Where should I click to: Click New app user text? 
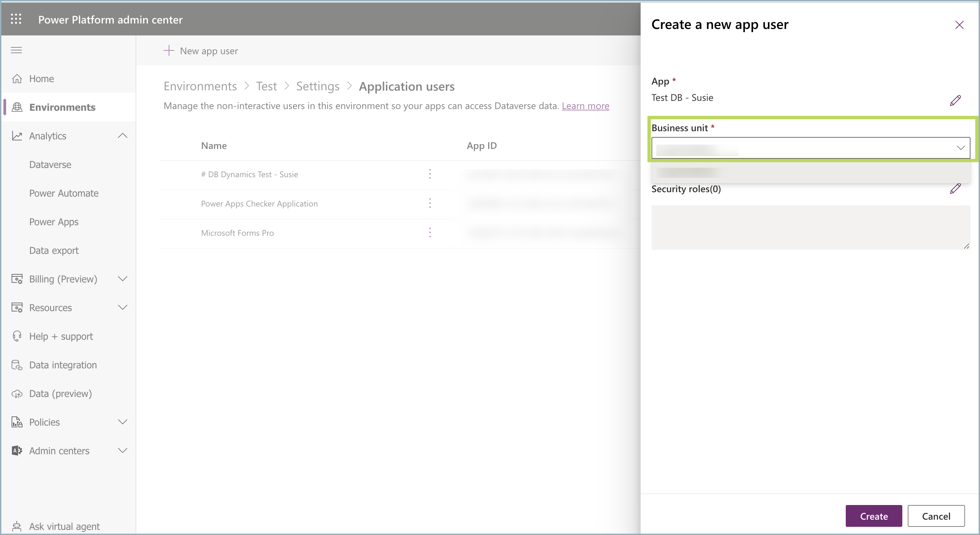coord(209,51)
